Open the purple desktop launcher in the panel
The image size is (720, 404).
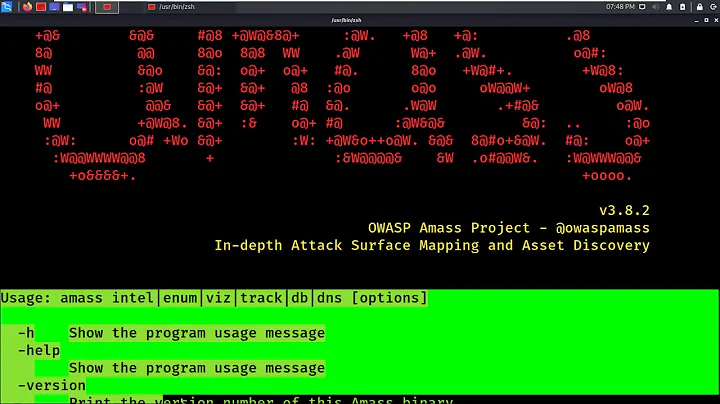coord(55,7)
